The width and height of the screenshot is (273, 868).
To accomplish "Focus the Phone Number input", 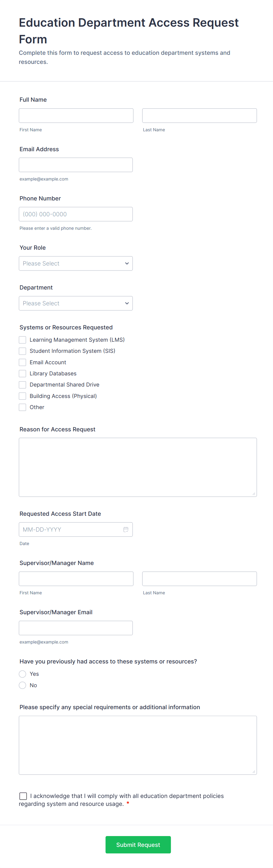I will click(x=76, y=214).
